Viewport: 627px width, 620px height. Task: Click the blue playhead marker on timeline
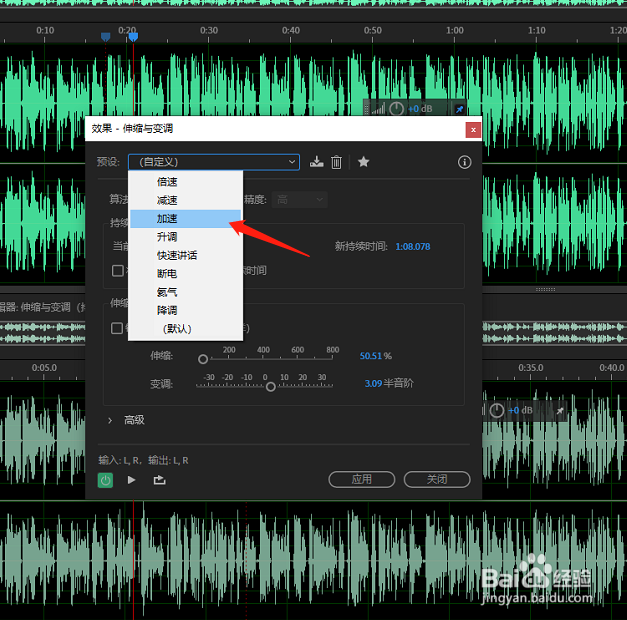click(133, 37)
